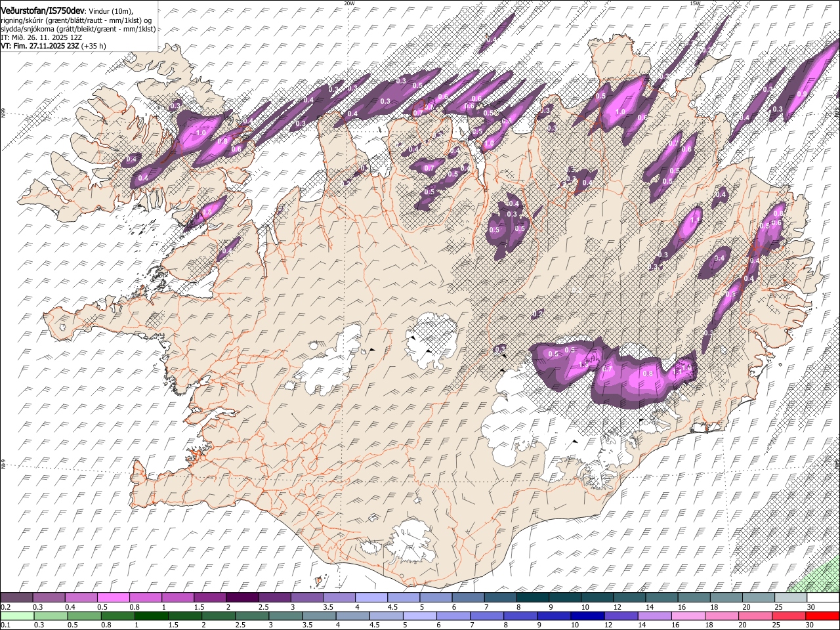The height and width of the screenshot is (630, 840).
Task: Pick the 30 white swatch in top legend row
Action: (823, 598)
